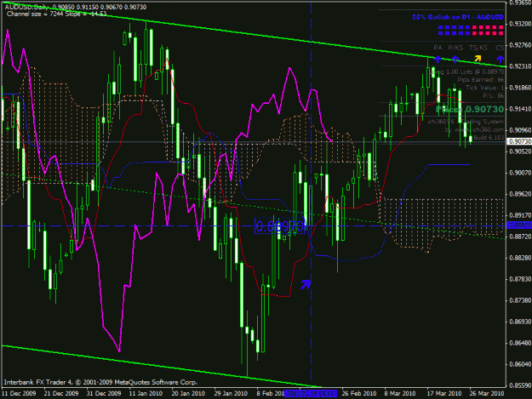Click the 0.90070 price axis label
532x399 pixels.
point(520,173)
